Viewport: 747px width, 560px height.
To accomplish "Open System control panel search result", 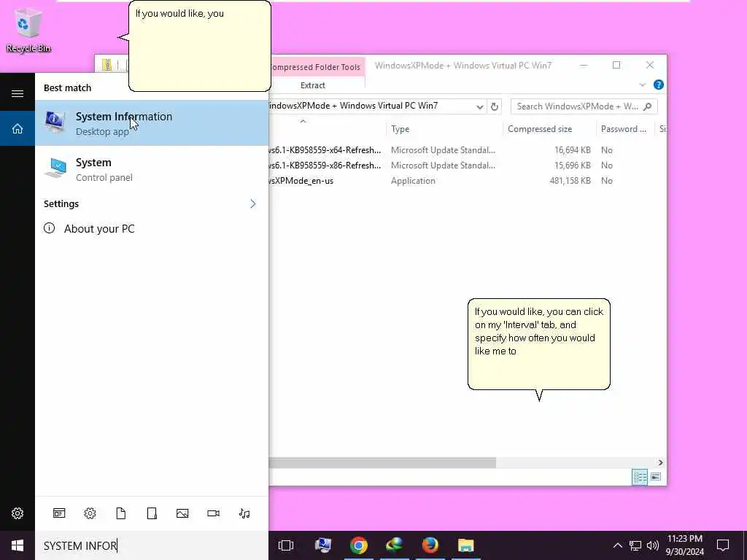I will (152, 169).
